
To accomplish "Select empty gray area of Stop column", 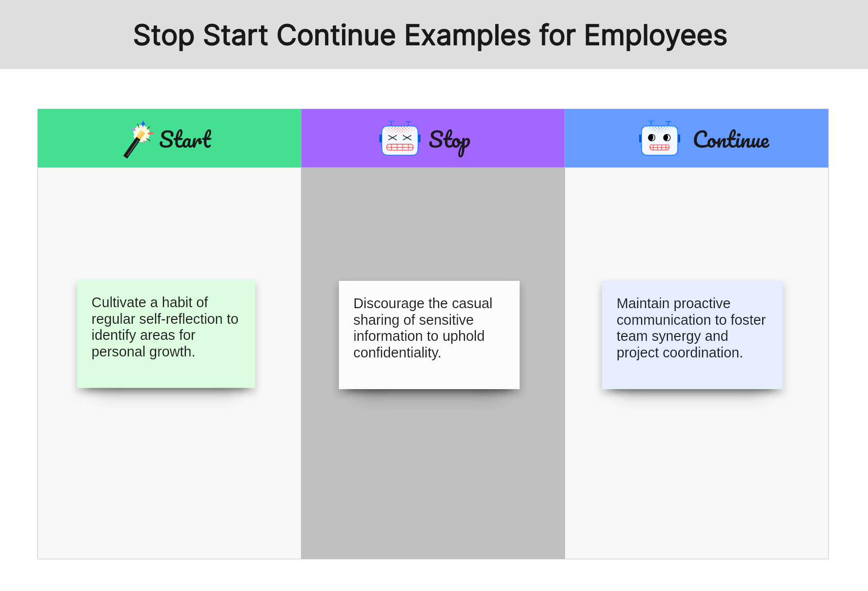I will pos(433,473).
